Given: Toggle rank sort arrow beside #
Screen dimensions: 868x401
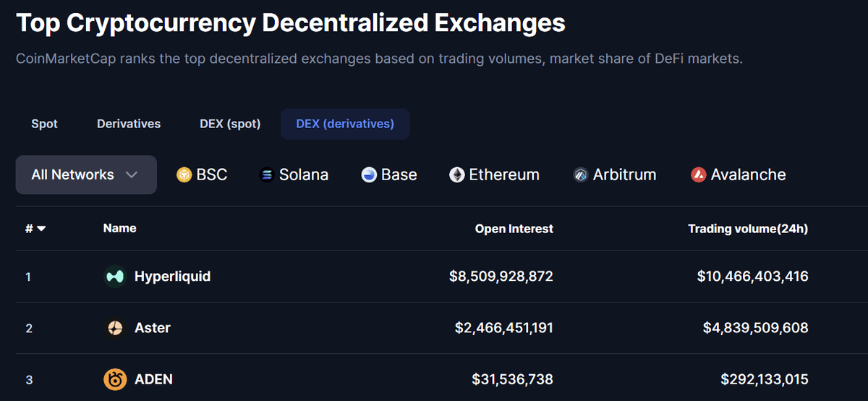Looking at the screenshot, I should [x=41, y=229].
